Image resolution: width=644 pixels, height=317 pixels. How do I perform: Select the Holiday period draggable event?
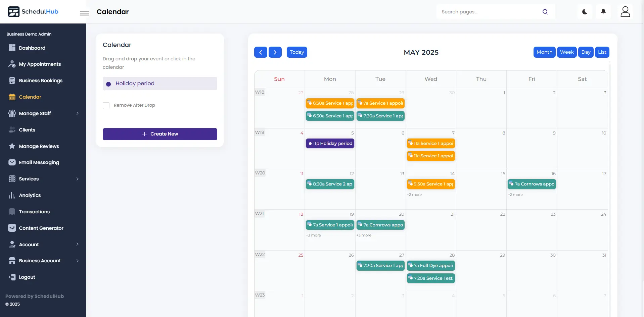(x=160, y=84)
